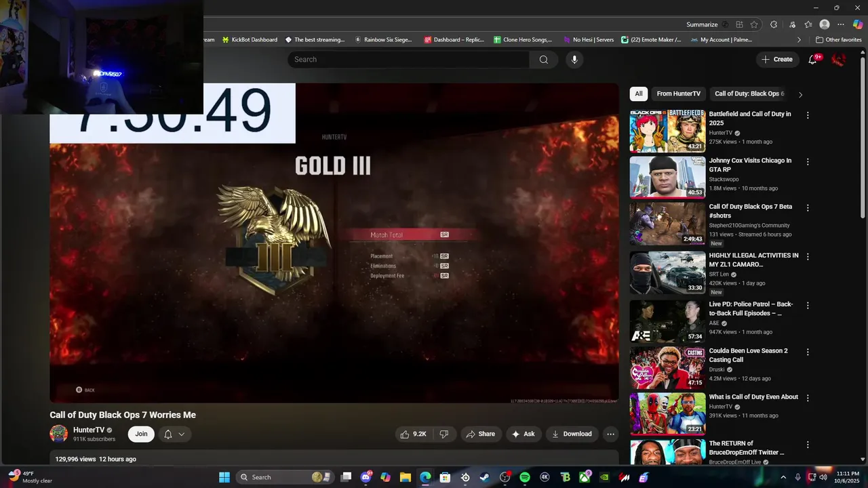
Task: Open Emote Maker bookmark
Action: (651, 40)
